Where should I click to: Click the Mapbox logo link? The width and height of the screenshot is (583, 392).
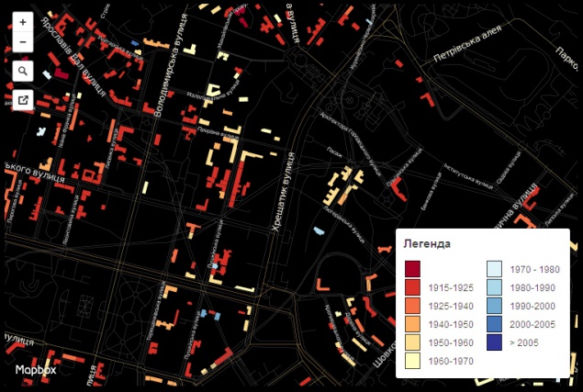pos(36,370)
